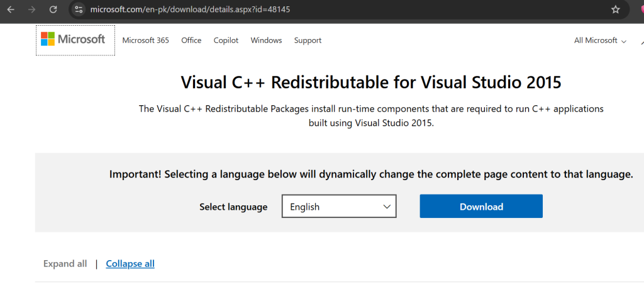The width and height of the screenshot is (644, 296).
Task: Click Expand all link
Action: coord(65,264)
